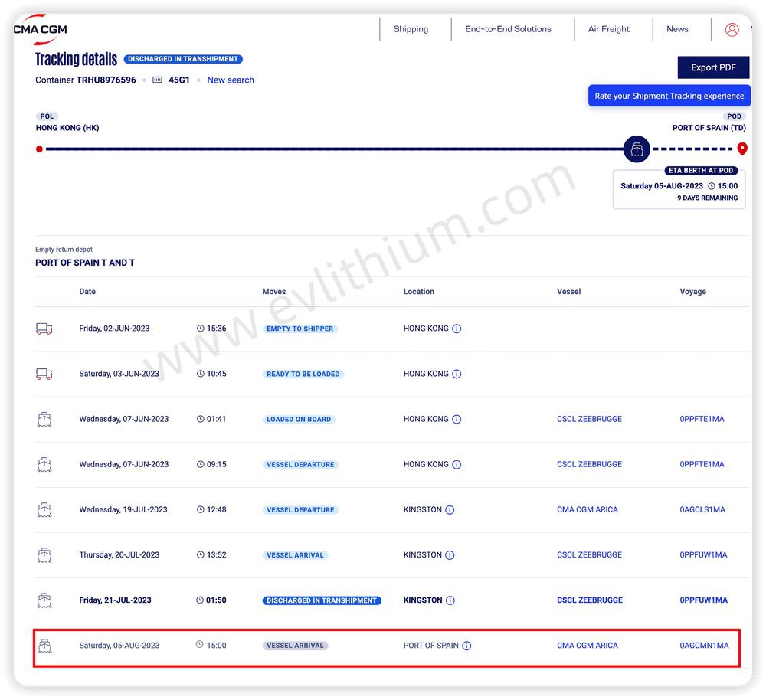Click the container type icon beside 45G1

[157, 80]
